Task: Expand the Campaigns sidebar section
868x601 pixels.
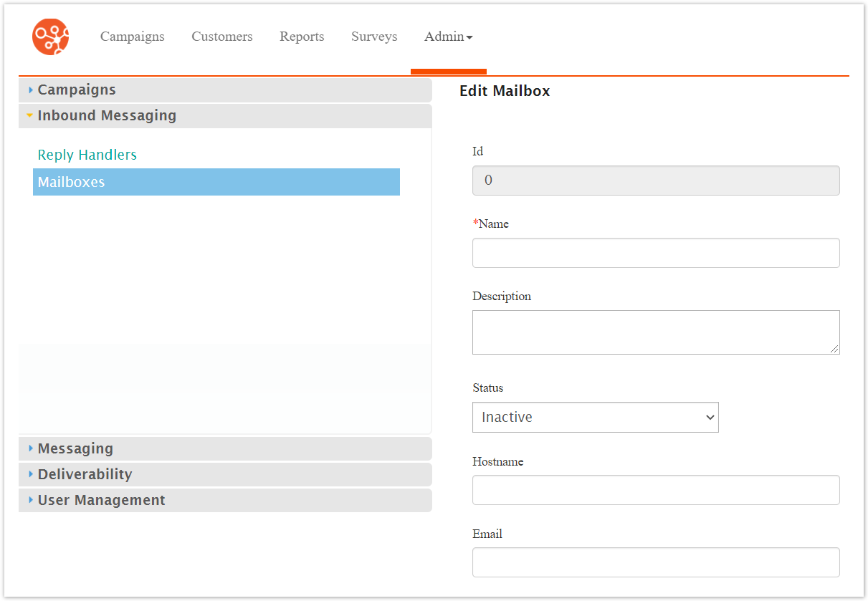Action: click(x=77, y=90)
